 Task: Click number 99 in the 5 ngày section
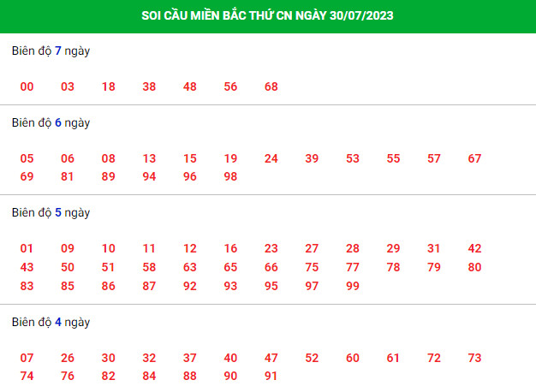coord(353,286)
